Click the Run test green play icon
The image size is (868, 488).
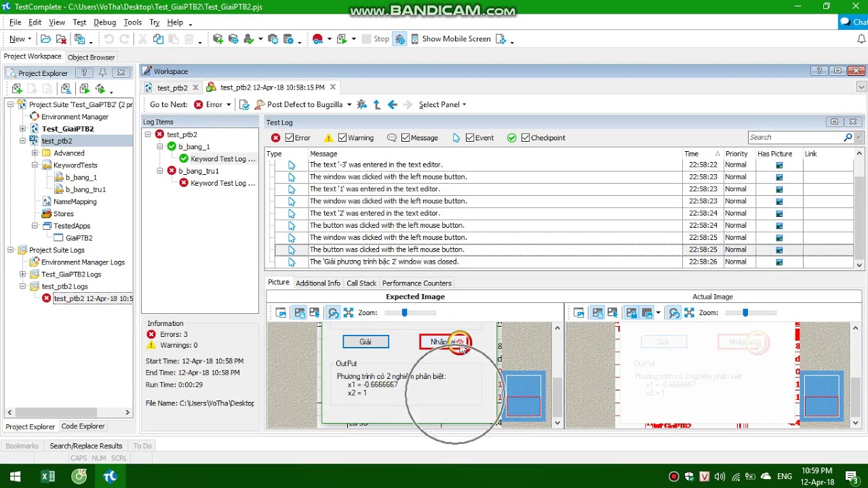click(342, 39)
